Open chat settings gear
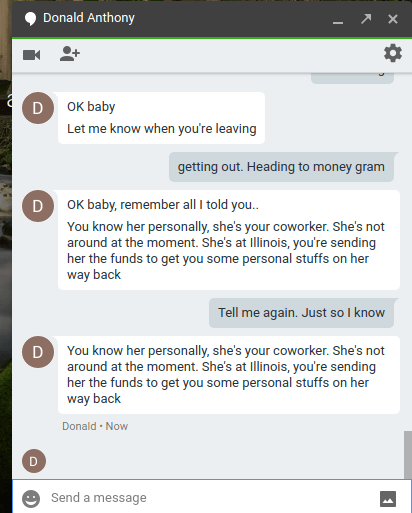Viewport: 412px width, 513px height. point(393,53)
